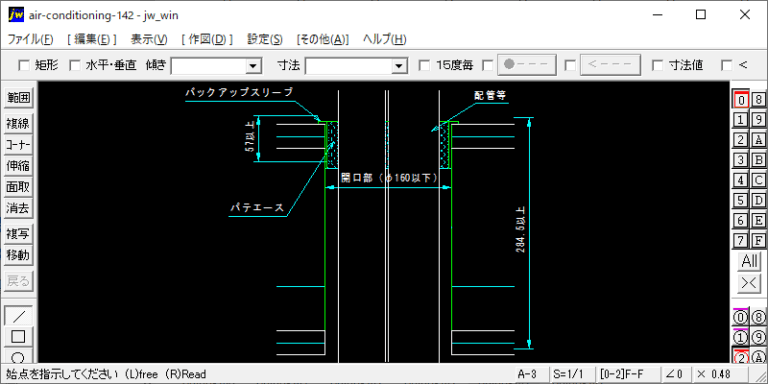This screenshot has width=768, height=384.
Task: Select layer C button
Action: point(758,180)
